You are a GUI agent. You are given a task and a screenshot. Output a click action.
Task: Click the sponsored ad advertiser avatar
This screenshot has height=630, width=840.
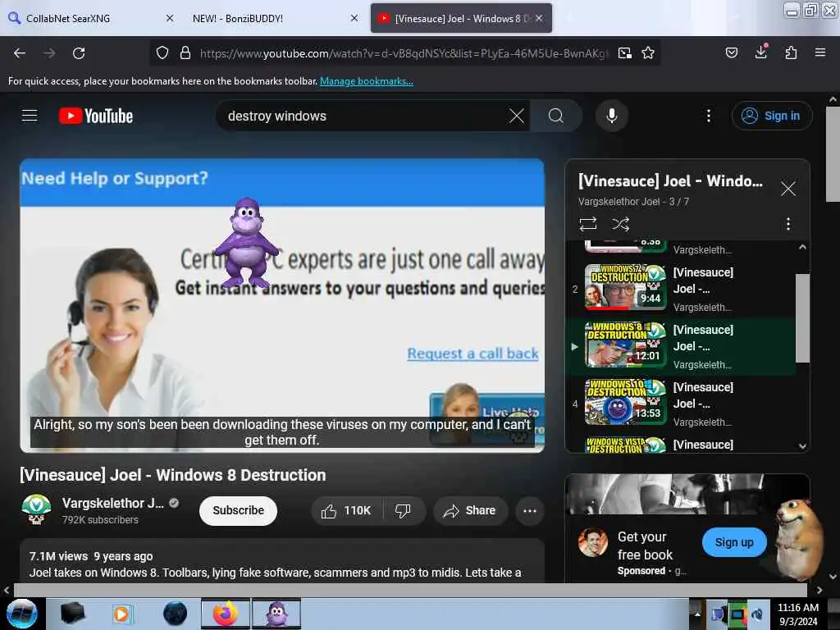(592, 542)
